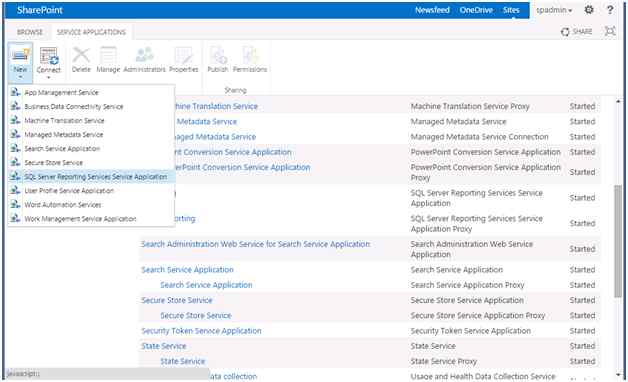628x382 pixels.
Task: Click Search Service Application Proxy type cell
Action: (x=467, y=285)
